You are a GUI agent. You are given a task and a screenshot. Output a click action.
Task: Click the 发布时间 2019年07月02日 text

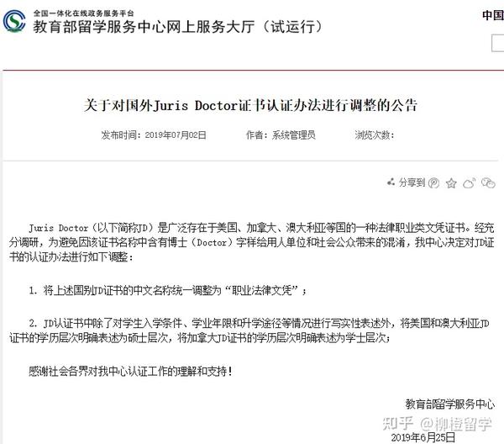point(154,135)
